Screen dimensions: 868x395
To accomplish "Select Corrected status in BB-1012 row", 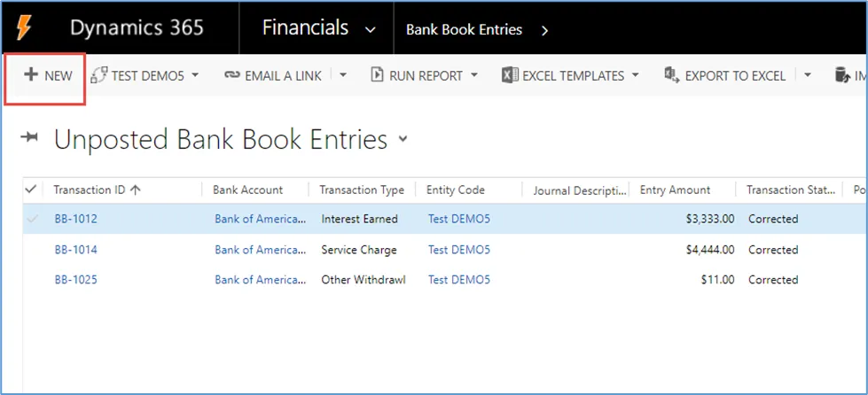I will (773, 219).
